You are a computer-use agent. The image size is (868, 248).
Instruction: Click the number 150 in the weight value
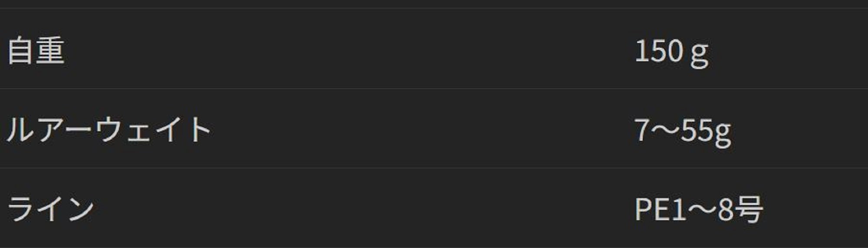tap(659, 51)
